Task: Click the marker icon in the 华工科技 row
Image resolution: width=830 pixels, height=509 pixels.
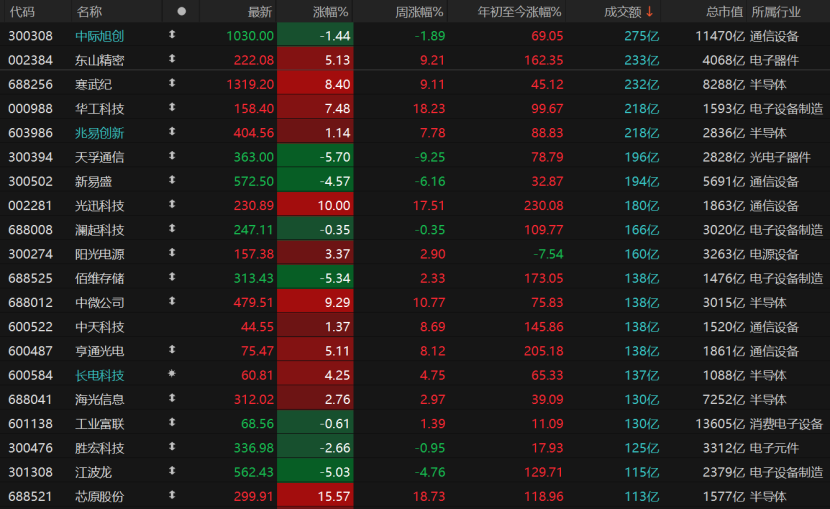Action: coord(172,107)
